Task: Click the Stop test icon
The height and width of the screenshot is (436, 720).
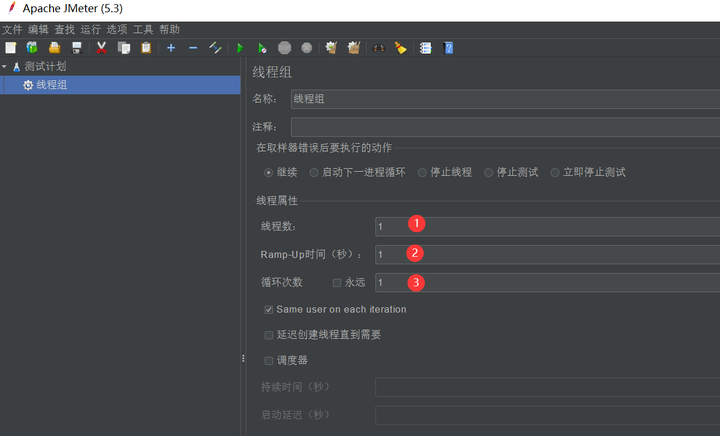Action: click(284, 48)
